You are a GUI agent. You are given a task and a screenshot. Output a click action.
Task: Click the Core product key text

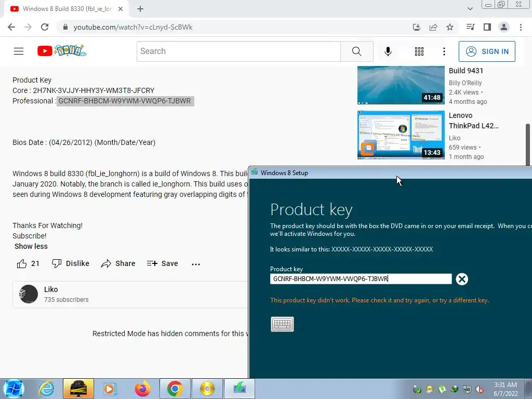click(x=94, y=90)
